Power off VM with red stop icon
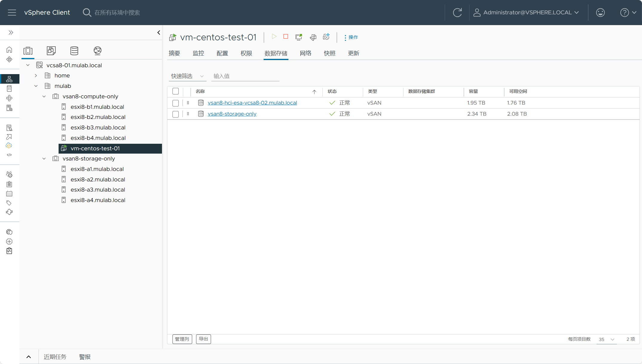 (x=286, y=36)
